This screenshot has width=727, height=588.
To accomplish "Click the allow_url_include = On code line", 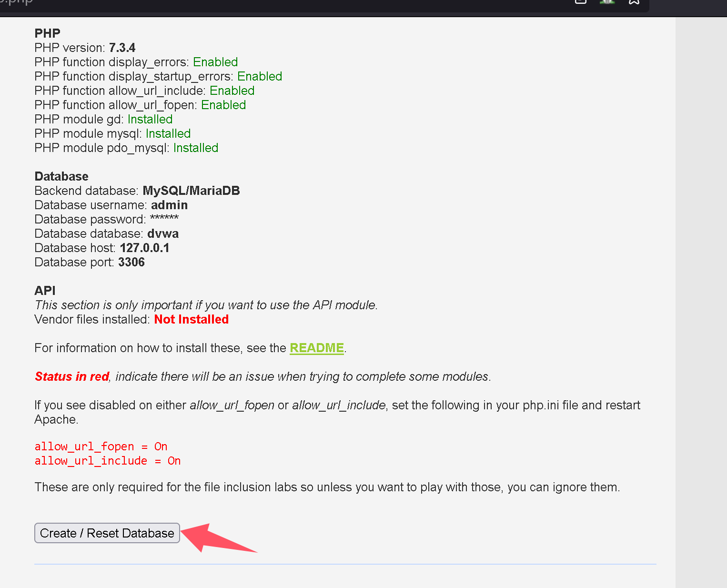I will click(x=108, y=461).
